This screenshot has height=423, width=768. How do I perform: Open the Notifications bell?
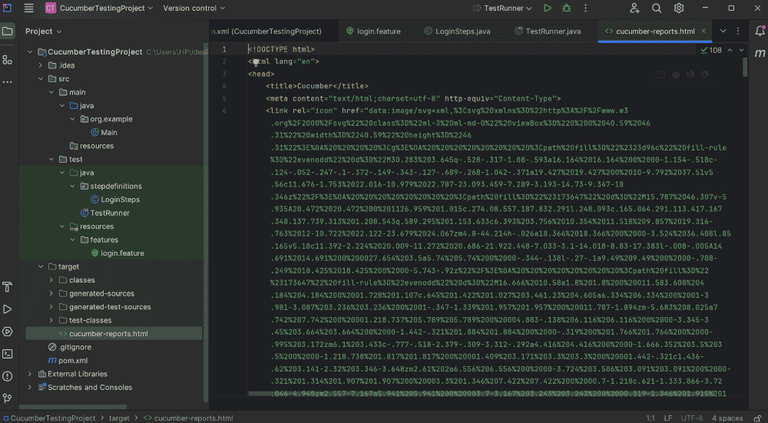760,31
